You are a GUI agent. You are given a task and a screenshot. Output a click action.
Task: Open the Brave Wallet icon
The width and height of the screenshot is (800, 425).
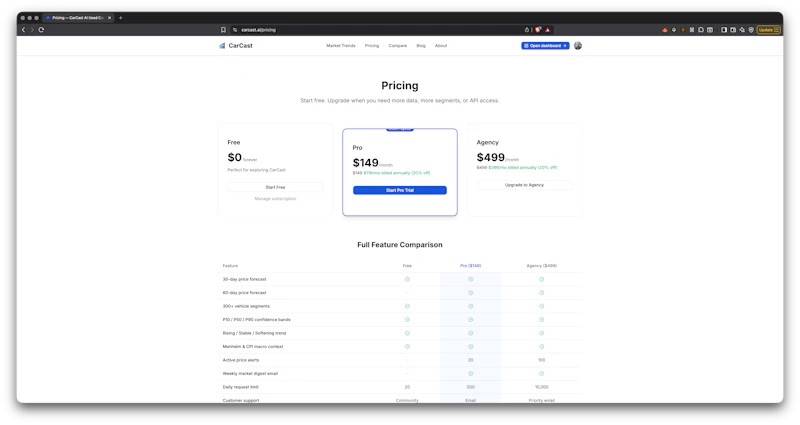733,30
